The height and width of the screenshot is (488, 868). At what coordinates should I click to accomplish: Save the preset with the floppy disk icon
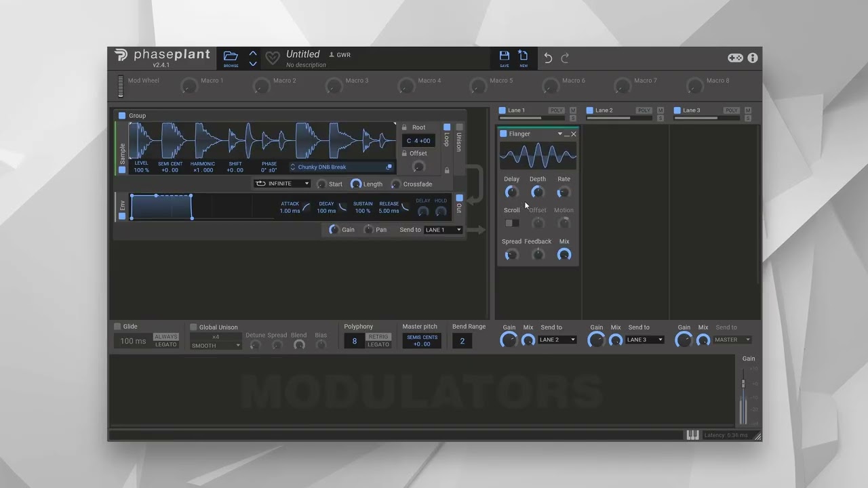pyautogui.click(x=505, y=56)
